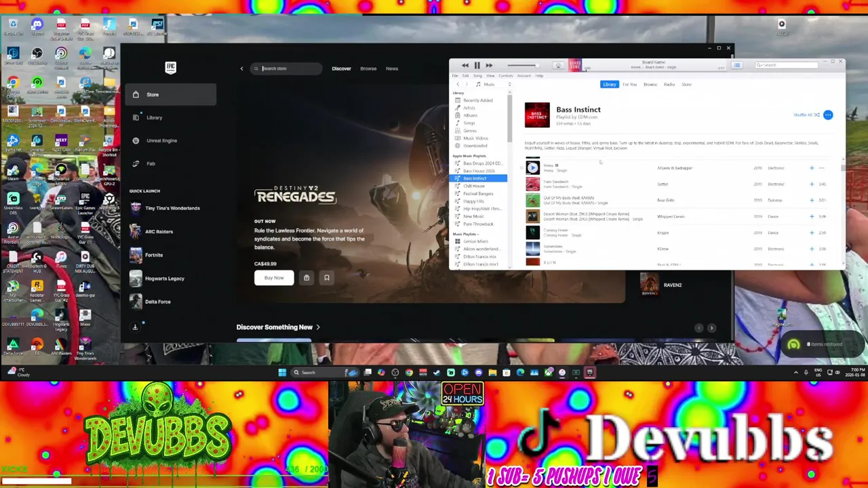The image size is (868, 488).
Task: Go back in Epic Games launcher
Action: (241, 68)
